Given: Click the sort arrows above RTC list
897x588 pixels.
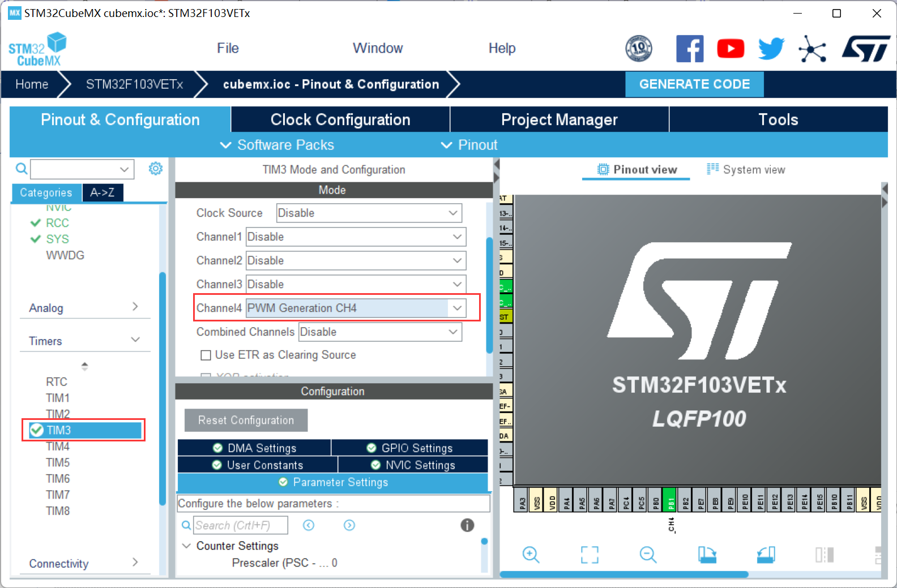Looking at the screenshot, I should tap(84, 366).
